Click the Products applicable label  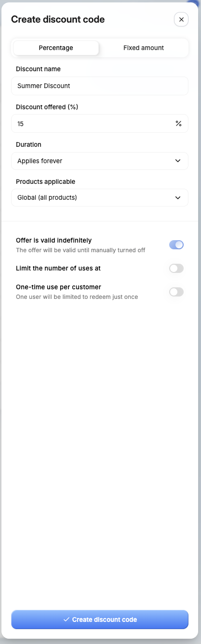[45, 181]
